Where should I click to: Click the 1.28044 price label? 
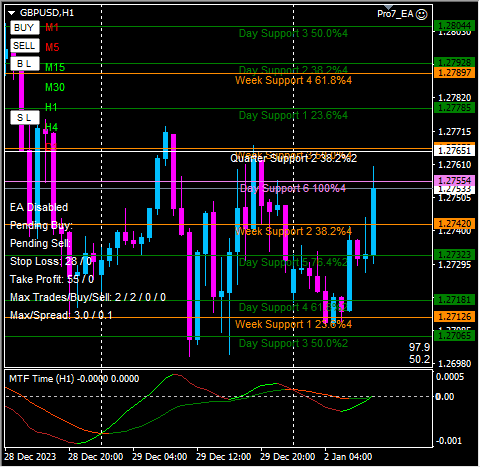click(455, 26)
